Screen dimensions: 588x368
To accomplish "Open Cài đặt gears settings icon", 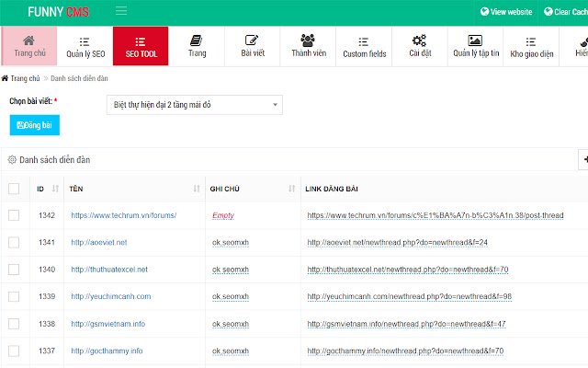I will (420, 46).
